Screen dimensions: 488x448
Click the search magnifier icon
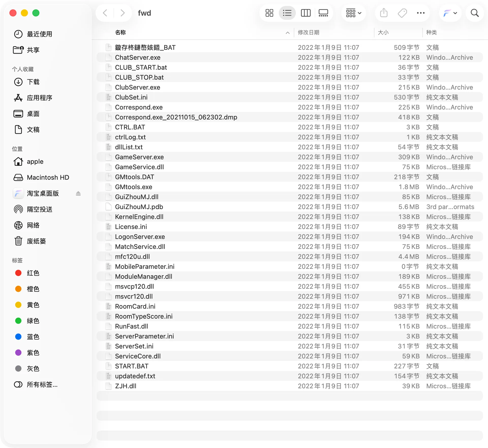pos(475,13)
